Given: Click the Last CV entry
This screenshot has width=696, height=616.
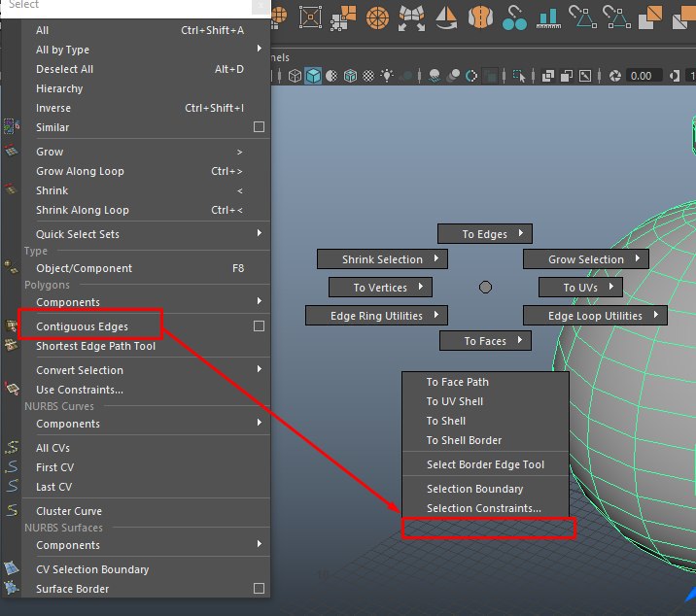Looking at the screenshot, I should (146, 487).
